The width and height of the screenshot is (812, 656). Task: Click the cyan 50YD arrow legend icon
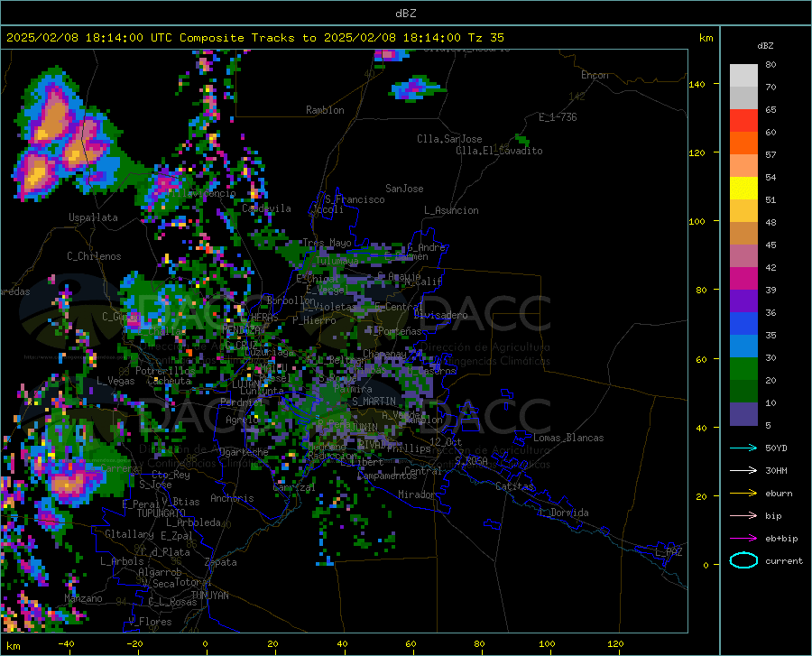743,448
